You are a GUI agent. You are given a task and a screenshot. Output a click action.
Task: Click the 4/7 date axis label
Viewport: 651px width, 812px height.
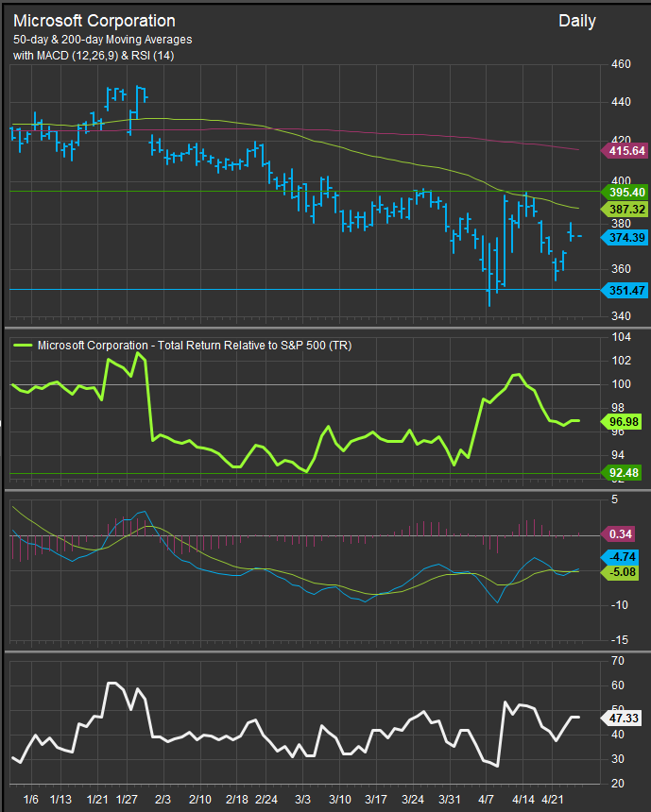coord(486,799)
